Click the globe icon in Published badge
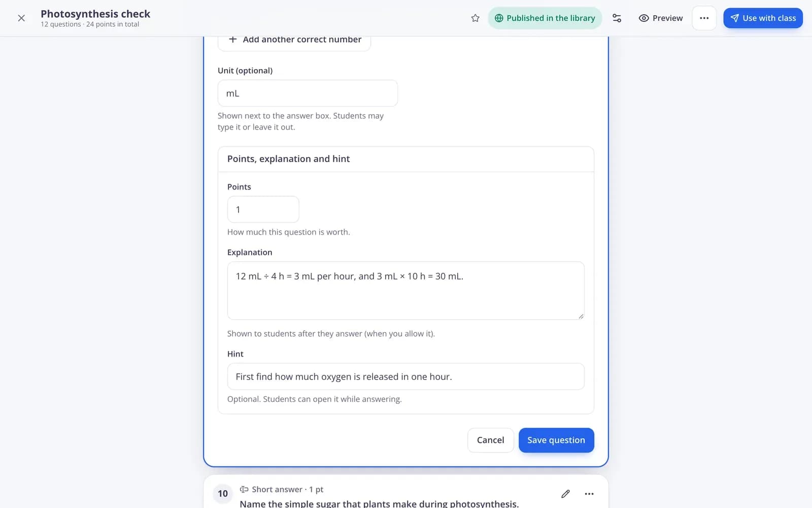 tap(499, 18)
